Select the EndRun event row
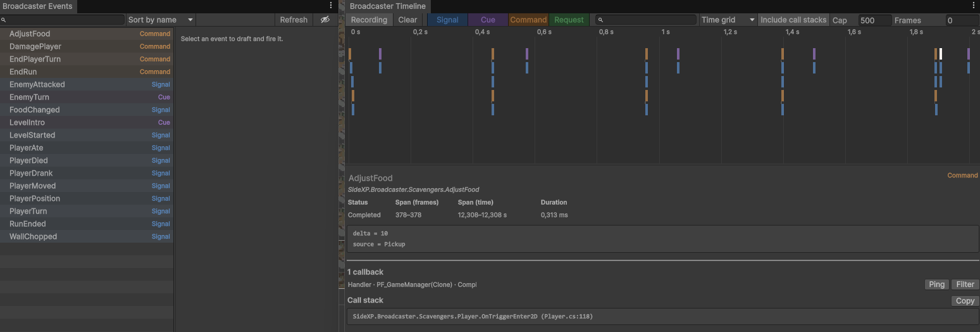The height and width of the screenshot is (332, 980). (87, 72)
